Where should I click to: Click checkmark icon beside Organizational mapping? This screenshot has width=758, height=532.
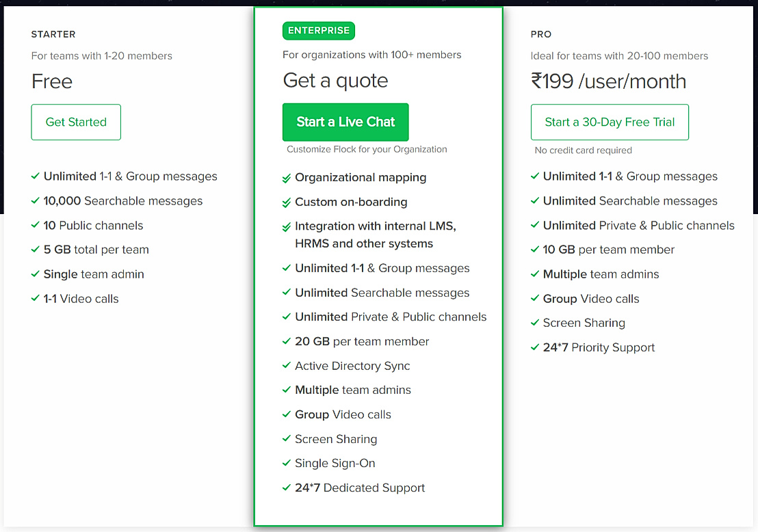(287, 178)
